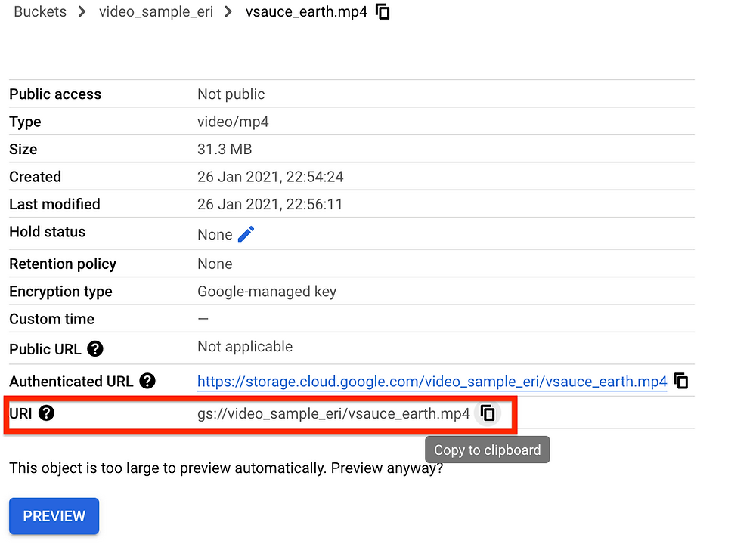The width and height of the screenshot is (756, 547).
Task: Copy vsauce_earth.mp4 object name in breadcrumb
Action: pos(383,11)
